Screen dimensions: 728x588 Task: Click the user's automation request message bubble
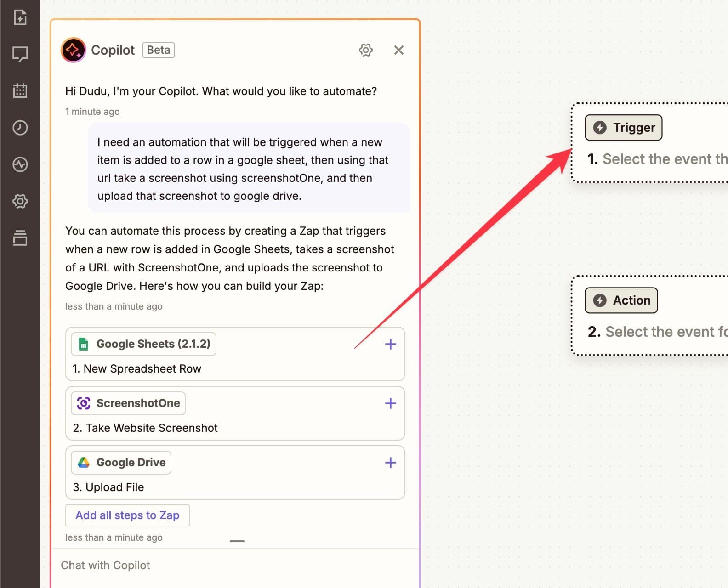tap(249, 168)
